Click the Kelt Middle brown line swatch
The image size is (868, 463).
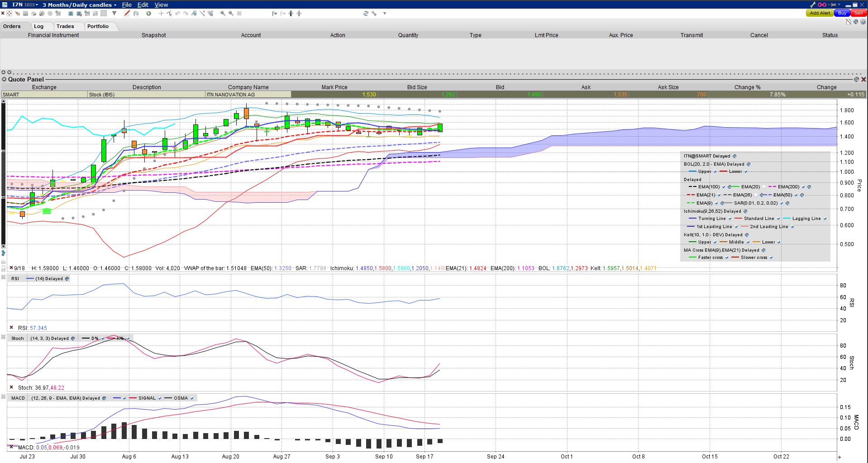tap(723, 242)
